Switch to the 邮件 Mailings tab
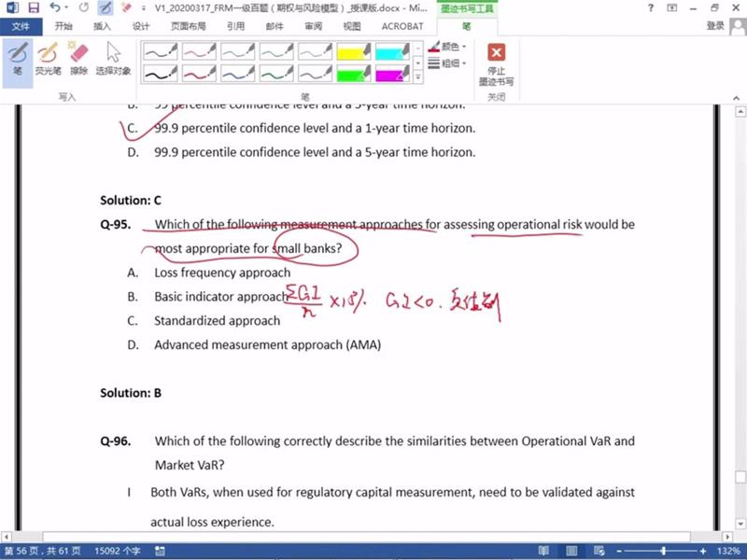The image size is (747, 560). click(275, 26)
